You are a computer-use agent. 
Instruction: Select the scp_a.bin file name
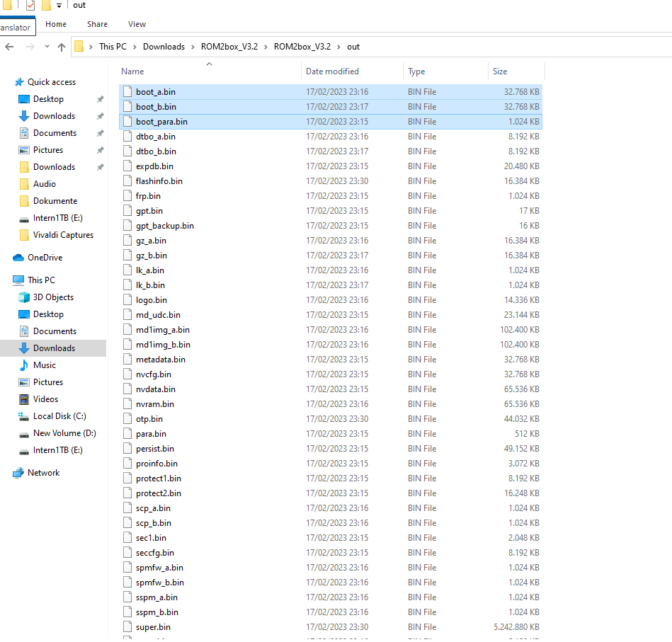point(153,508)
